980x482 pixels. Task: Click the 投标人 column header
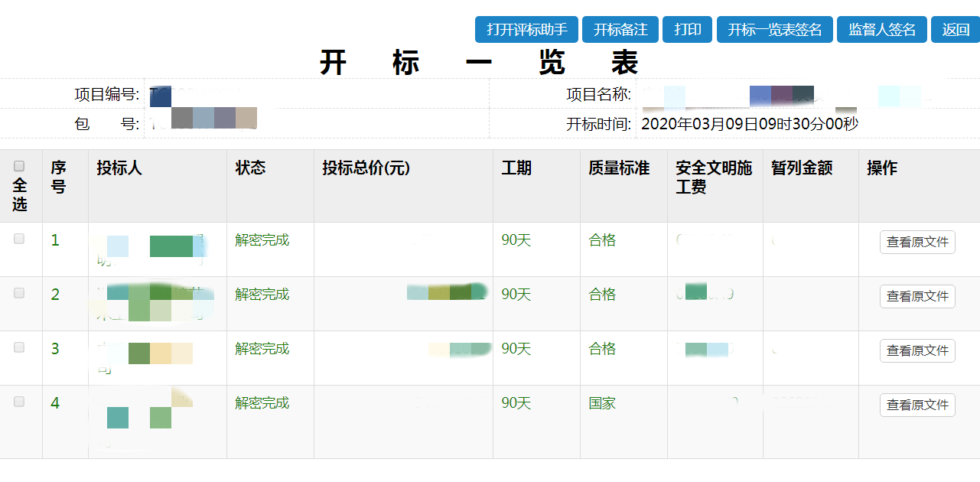[x=119, y=168]
